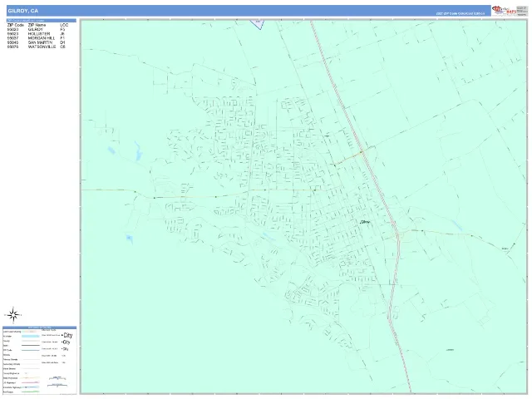This screenshot has width=532, height=399.
Task: Select the LOC column header
Action: (64, 25)
